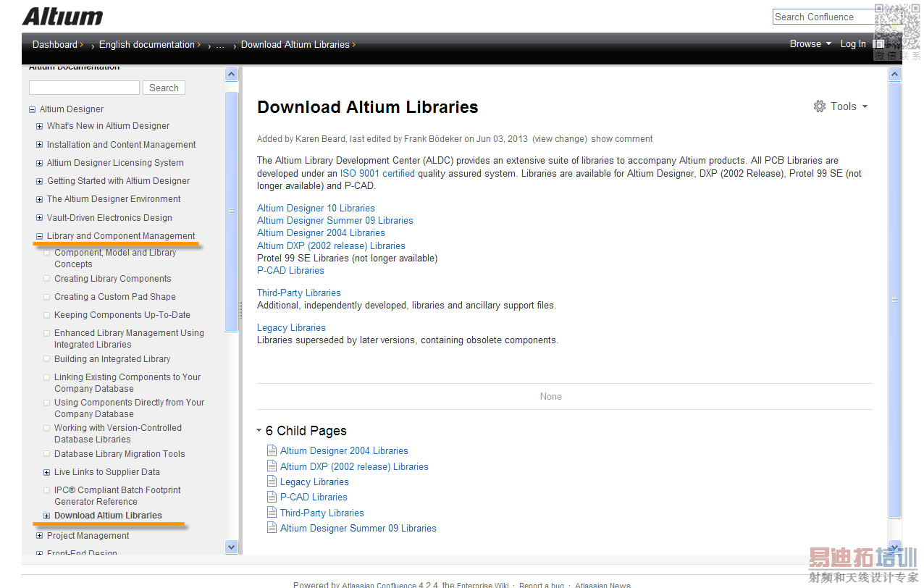Open Database Library Migration Tools page

tap(119, 454)
